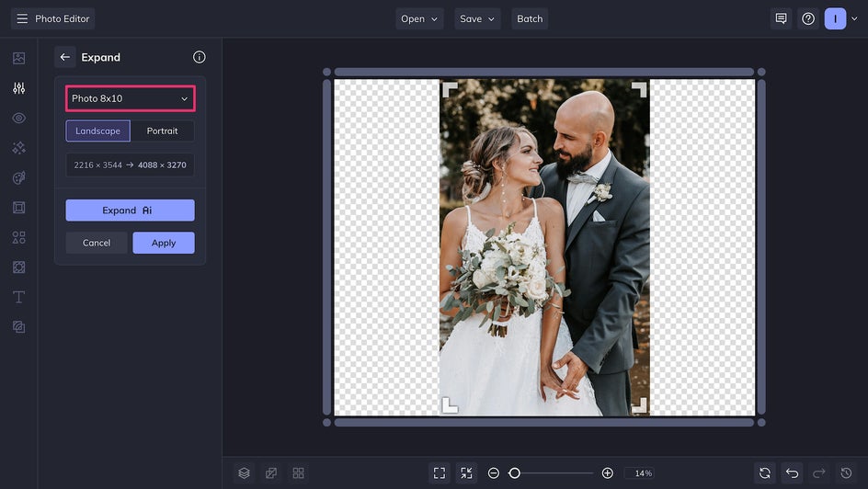Open the history clock icon
This screenshot has width=868, height=489.
pos(847,473)
